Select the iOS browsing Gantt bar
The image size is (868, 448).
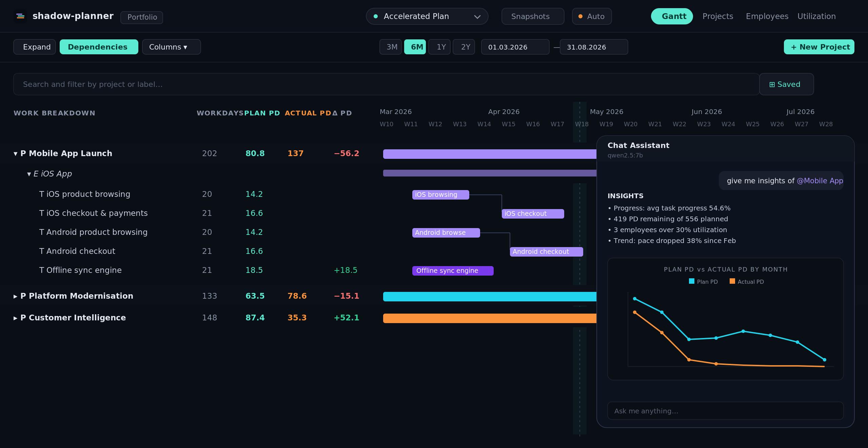point(441,195)
